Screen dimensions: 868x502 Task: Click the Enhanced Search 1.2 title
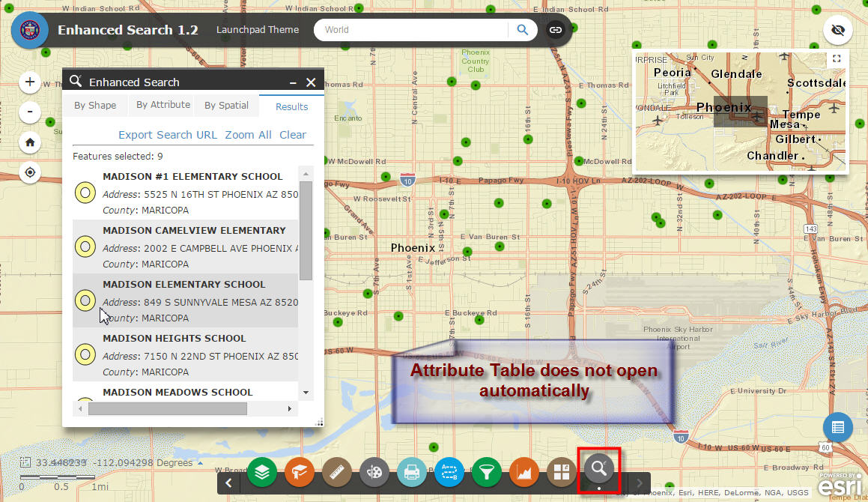(x=128, y=30)
